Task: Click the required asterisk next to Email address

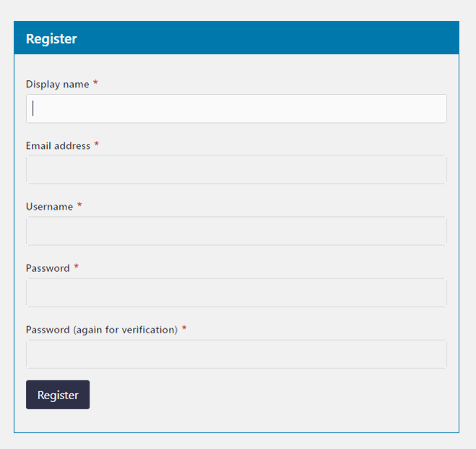Action: (97, 145)
